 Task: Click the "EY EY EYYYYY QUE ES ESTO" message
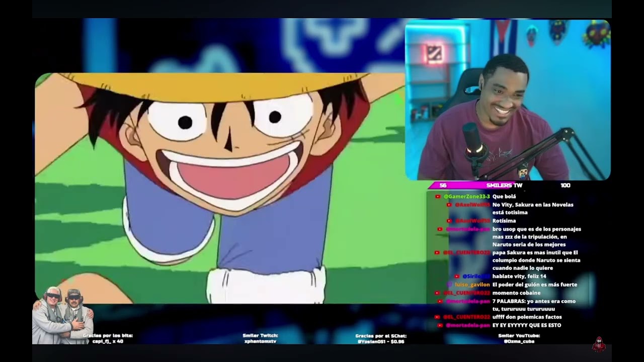pos(526,325)
